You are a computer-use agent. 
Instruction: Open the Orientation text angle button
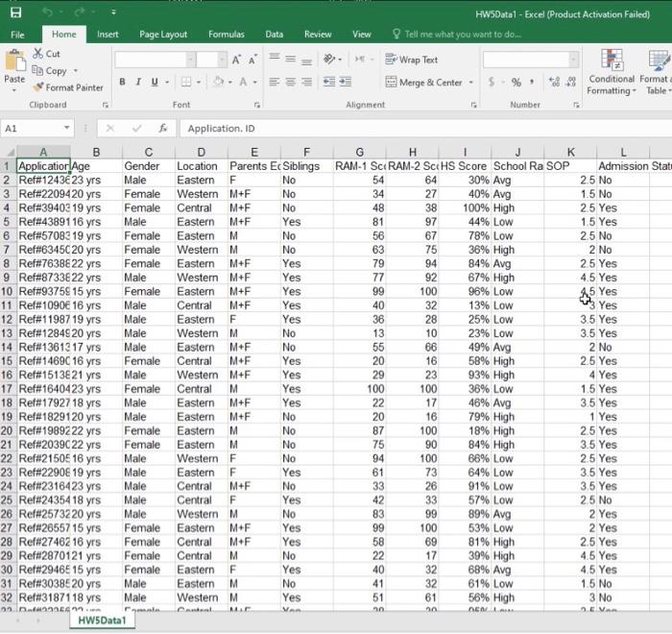329,59
